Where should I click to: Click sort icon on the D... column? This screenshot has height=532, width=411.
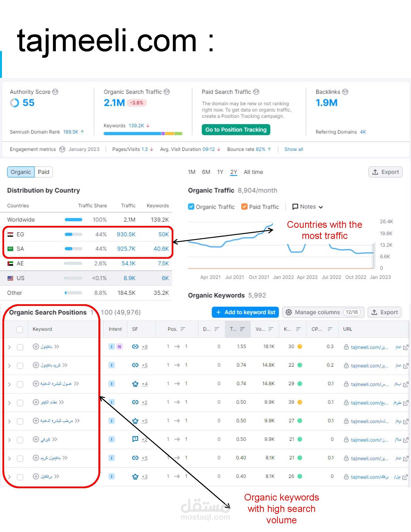coord(217,329)
